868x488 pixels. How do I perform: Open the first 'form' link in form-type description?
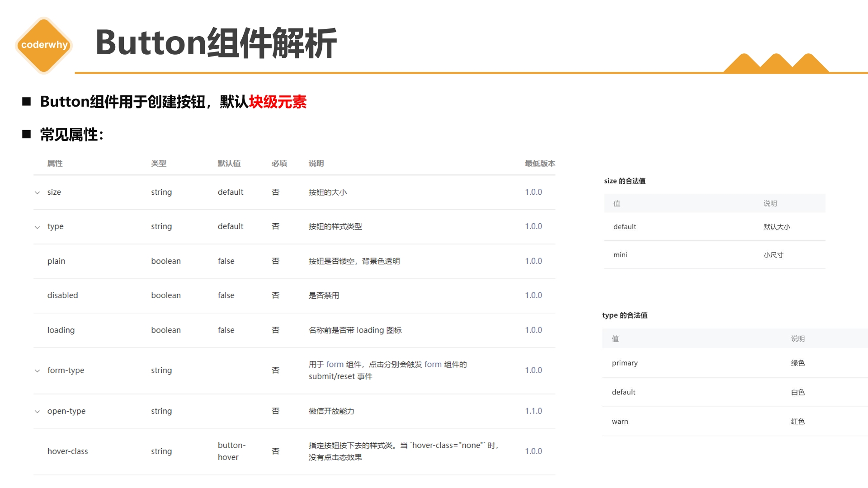coord(335,364)
